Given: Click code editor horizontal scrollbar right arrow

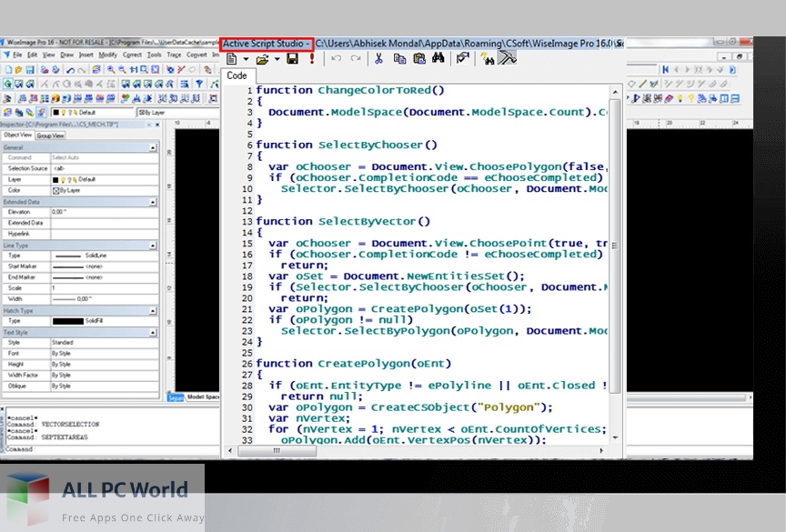Looking at the screenshot, I should (x=601, y=451).
